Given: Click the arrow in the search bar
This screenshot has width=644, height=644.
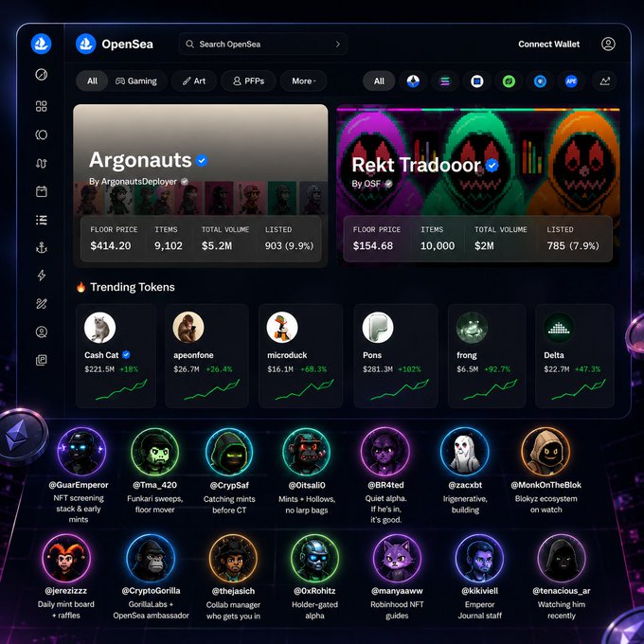Looking at the screenshot, I should [x=337, y=44].
